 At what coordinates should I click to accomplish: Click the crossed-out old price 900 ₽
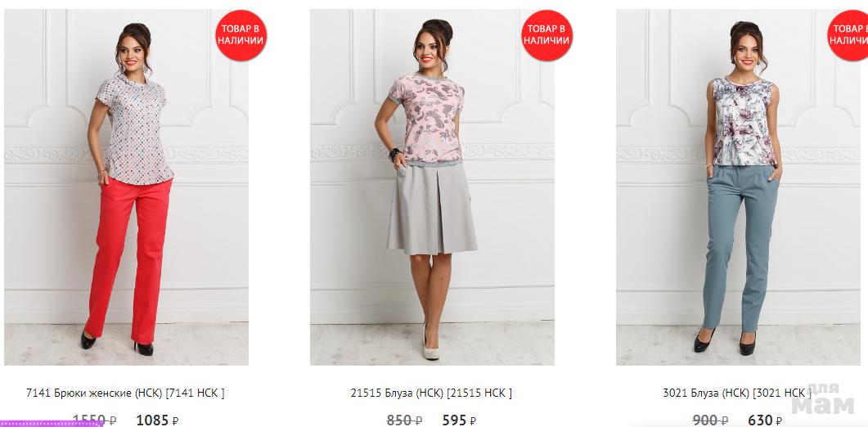710,420
